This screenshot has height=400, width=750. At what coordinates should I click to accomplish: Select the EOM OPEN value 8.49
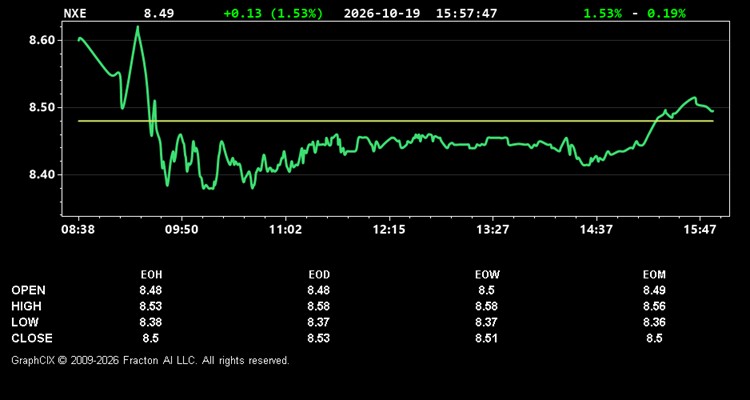pyautogui.click(x=654, y=290)
